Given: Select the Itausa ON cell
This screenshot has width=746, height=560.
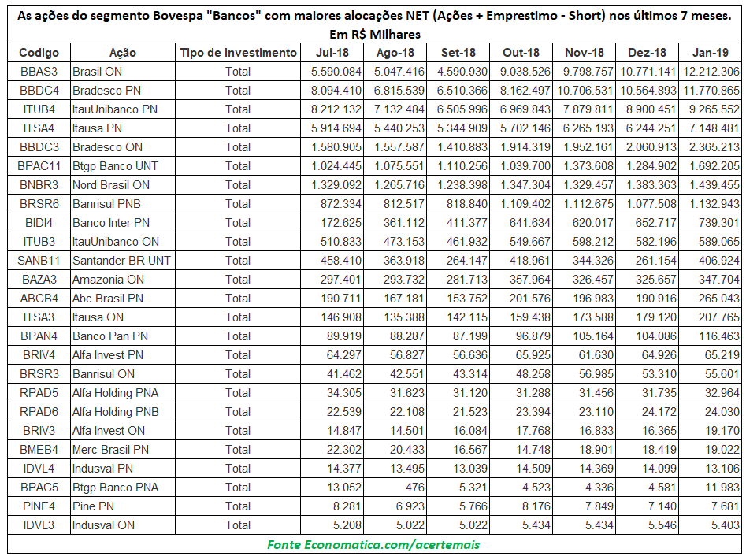Looking at the screenshot, I should pyautogui.click(x=123, y=317).
